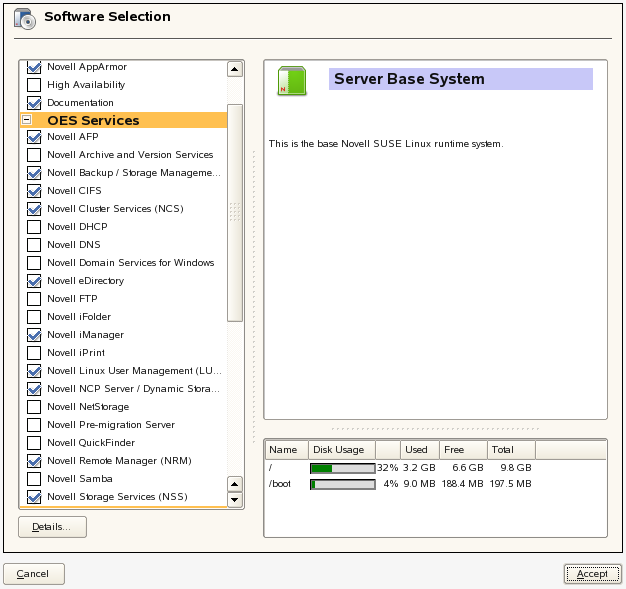Click /boot partition disk usage bar
The image size is (626, 589).
(x=343, y=484)
